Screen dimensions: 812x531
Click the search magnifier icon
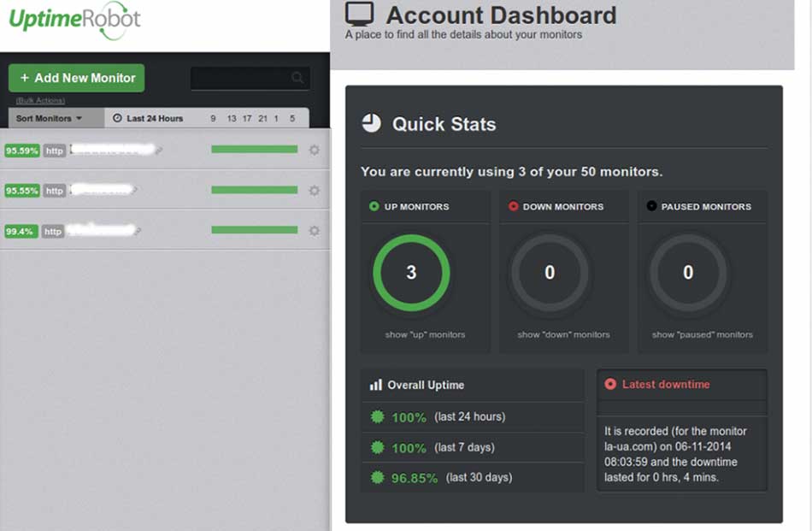(297, 78)
